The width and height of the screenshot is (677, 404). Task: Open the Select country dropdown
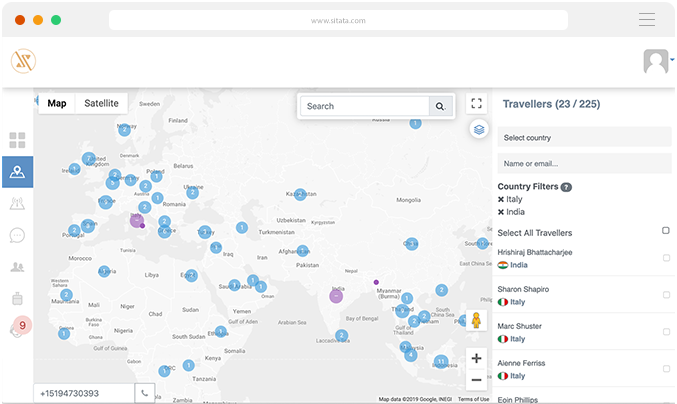click(585, 137)
